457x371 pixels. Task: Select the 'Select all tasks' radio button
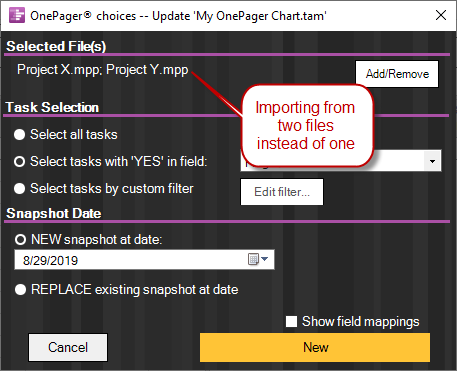[x=20, y=135]
